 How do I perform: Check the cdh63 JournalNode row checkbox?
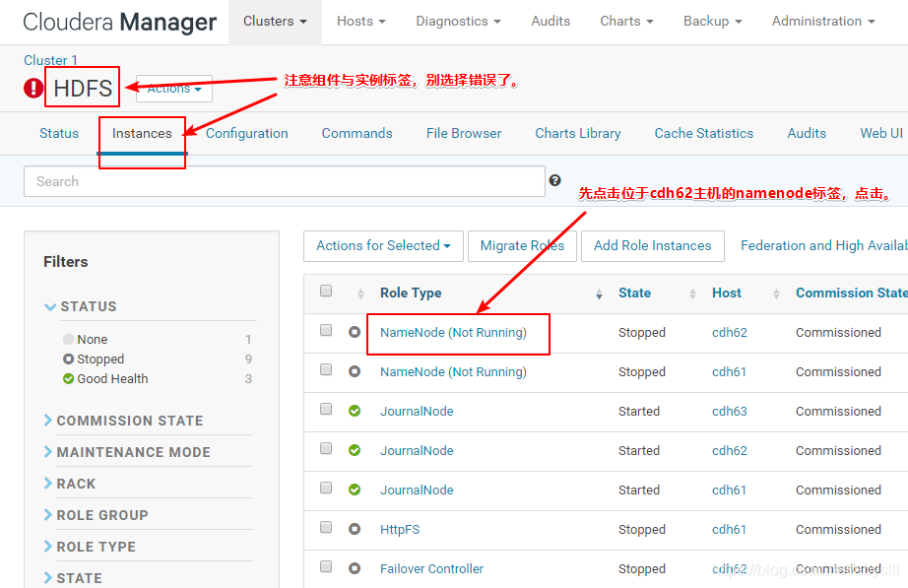(x=326, y=409)
